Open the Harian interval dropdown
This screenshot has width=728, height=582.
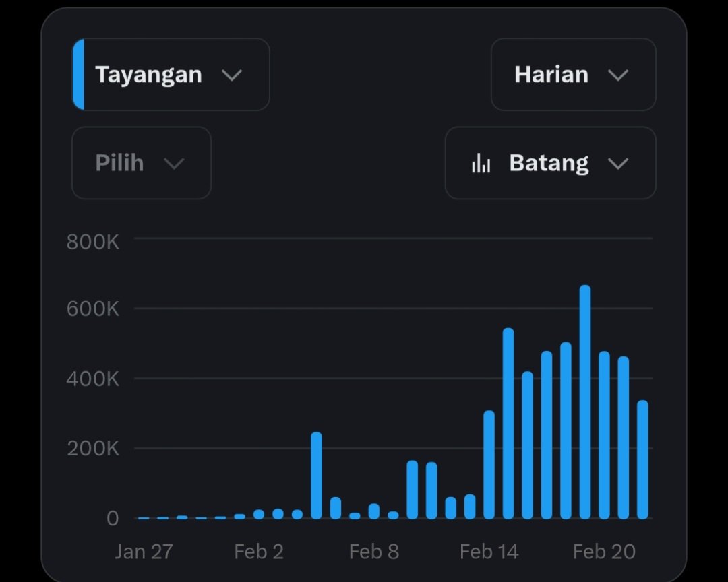(x=574, y=75)
